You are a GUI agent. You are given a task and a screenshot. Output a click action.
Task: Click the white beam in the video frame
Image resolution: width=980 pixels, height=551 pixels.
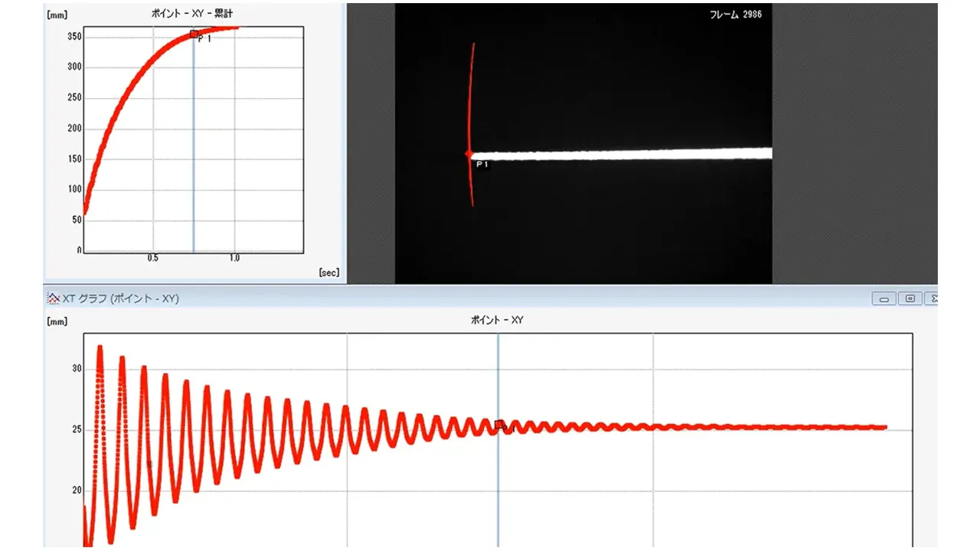tap(622, 154)
